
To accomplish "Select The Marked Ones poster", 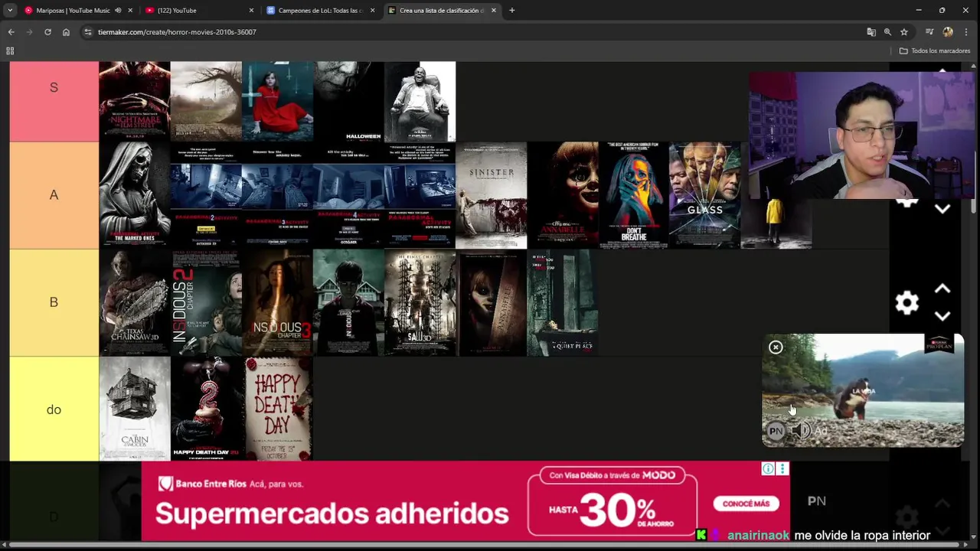I will tap(135, 195).
